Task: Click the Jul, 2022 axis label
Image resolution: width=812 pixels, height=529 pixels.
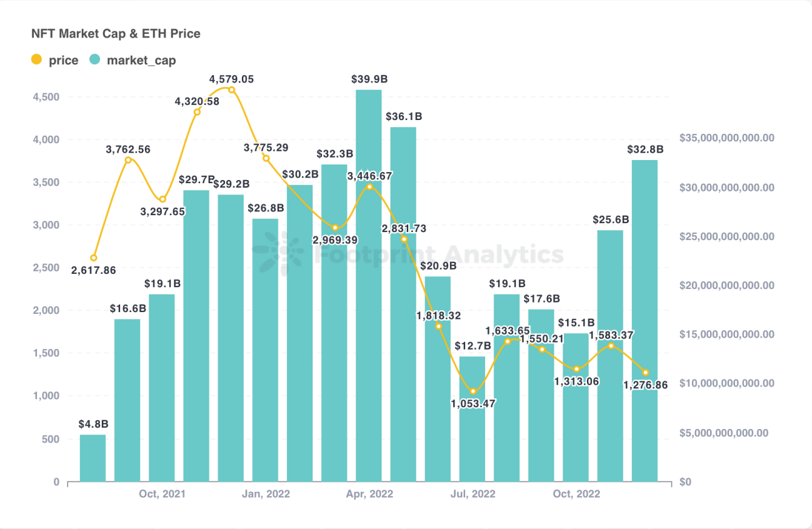Action: [x=473, y=494]
